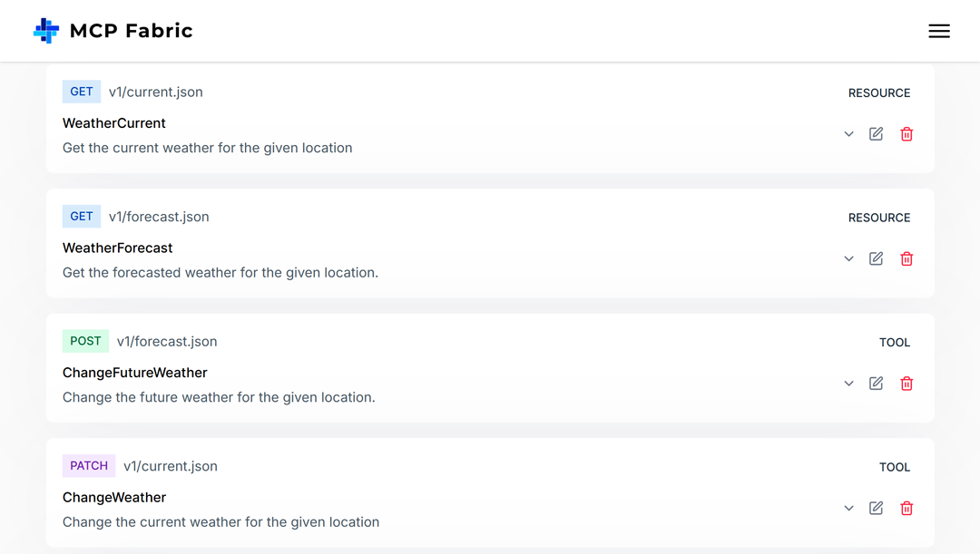Select the GET badge on WeatherCurrent
The width and height of the screenshot is (980, 554).
click(x=81, y=92)
